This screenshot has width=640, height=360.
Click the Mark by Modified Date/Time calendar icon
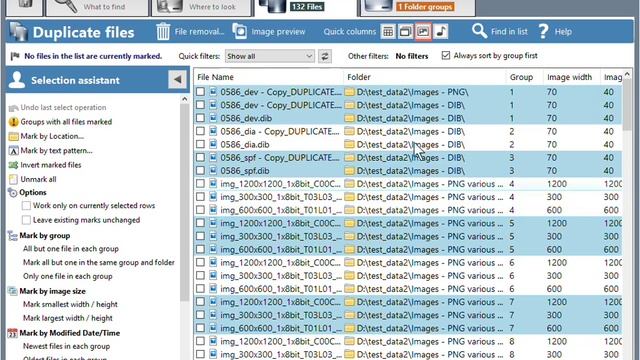12,333
